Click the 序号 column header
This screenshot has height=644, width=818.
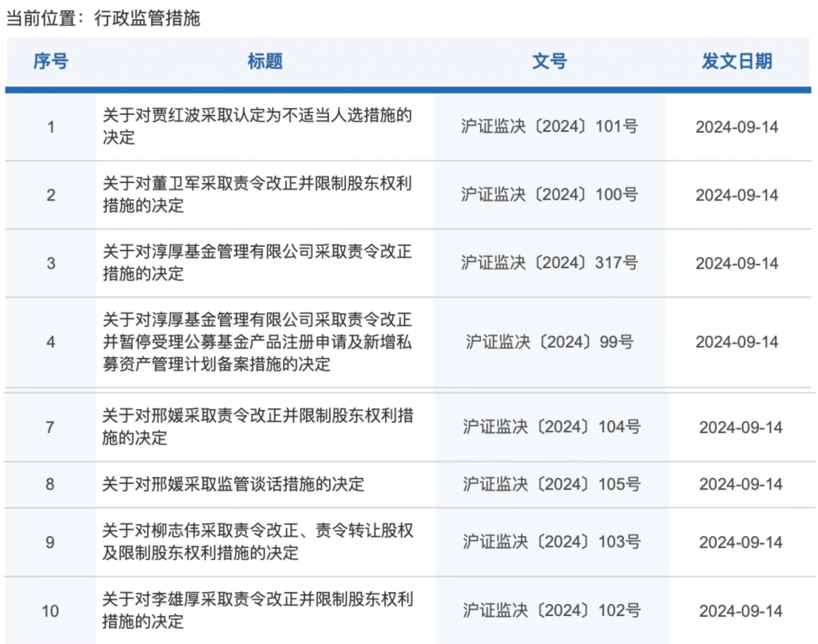(x=50, y=62)
